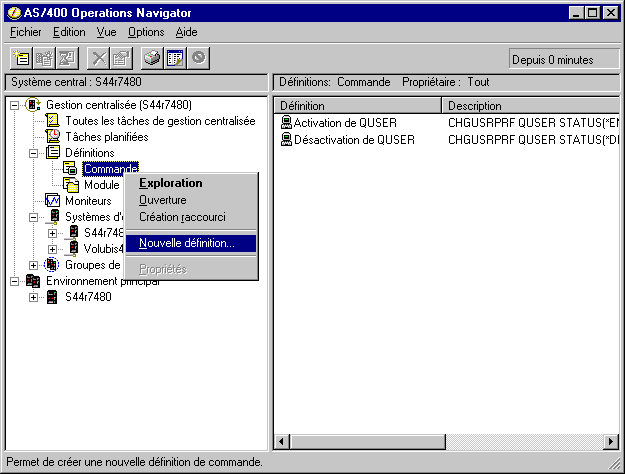Click the Volubis4 system icon
Image resolution: width=625 pixels, height=474 pixels.
(x=73, y=249)
